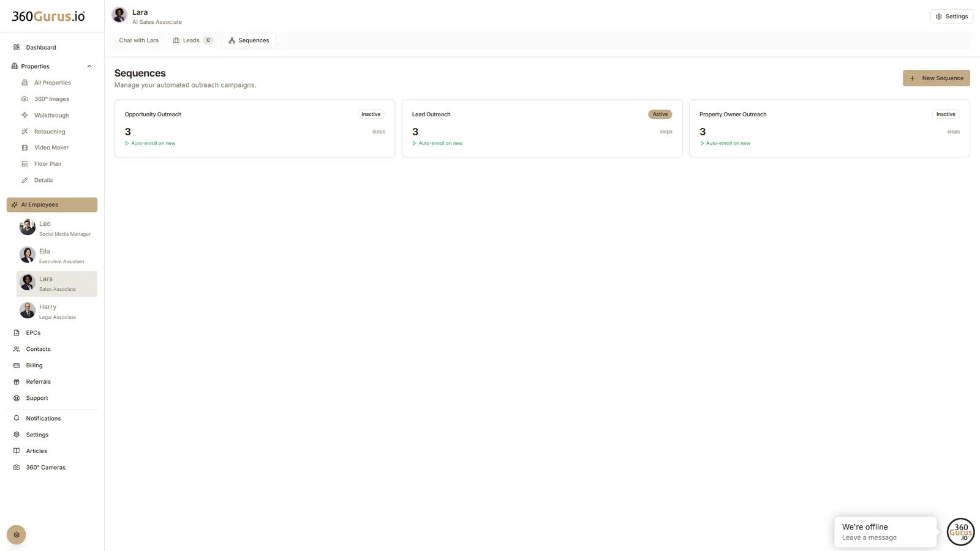The height and width of the screenshot is (551, 980).
Task: Open the Lead Outreach sequence title
Action: click(x=431, y=114)
